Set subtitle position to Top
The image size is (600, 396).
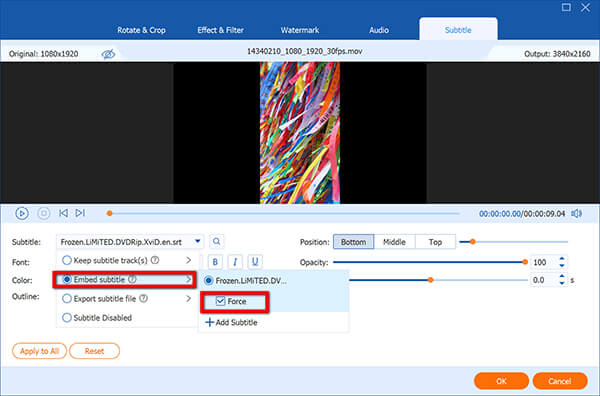pos(435,242)
